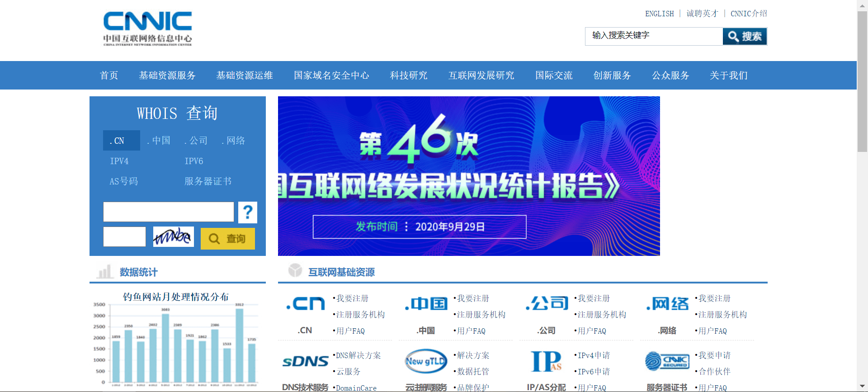Viewport: 868px width, 392px height.
Task: Click the page vertical scrollbar thumb
Action: (x=862, y=81)
